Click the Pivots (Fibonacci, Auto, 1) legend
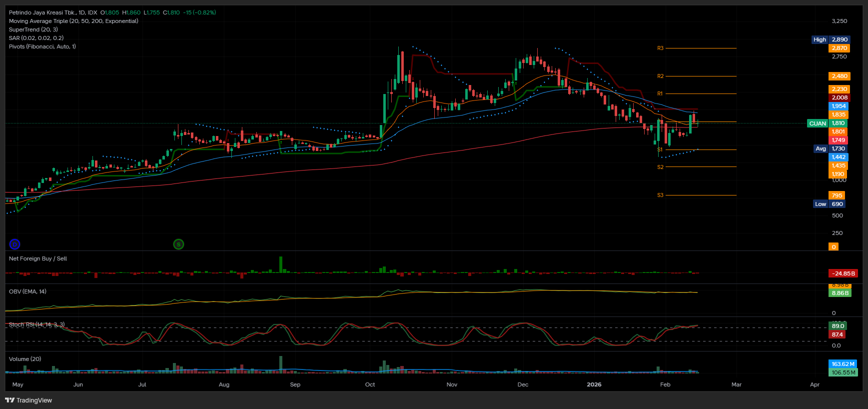The width and height of the screenshot is (868, 409). point(42,46)
